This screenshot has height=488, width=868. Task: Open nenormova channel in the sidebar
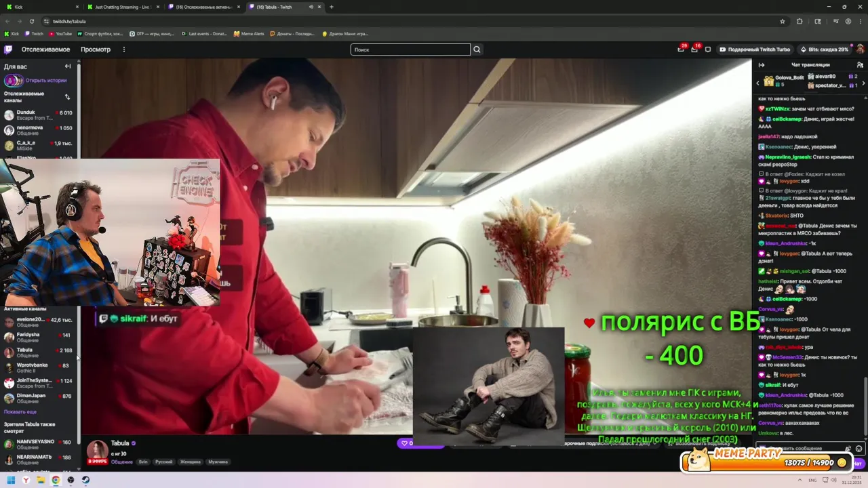coord(39,130)
